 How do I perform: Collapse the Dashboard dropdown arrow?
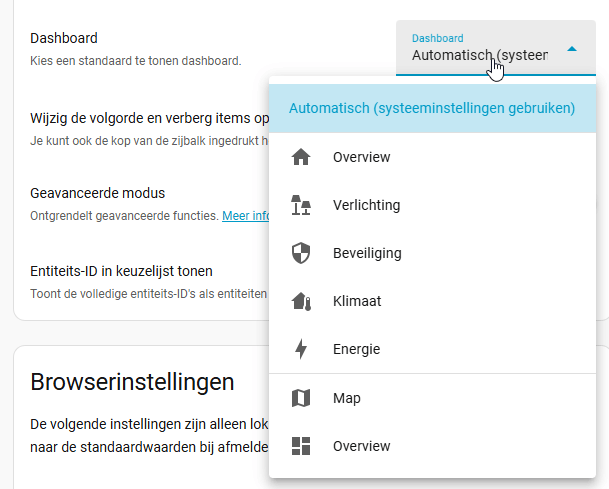(572, 49)
